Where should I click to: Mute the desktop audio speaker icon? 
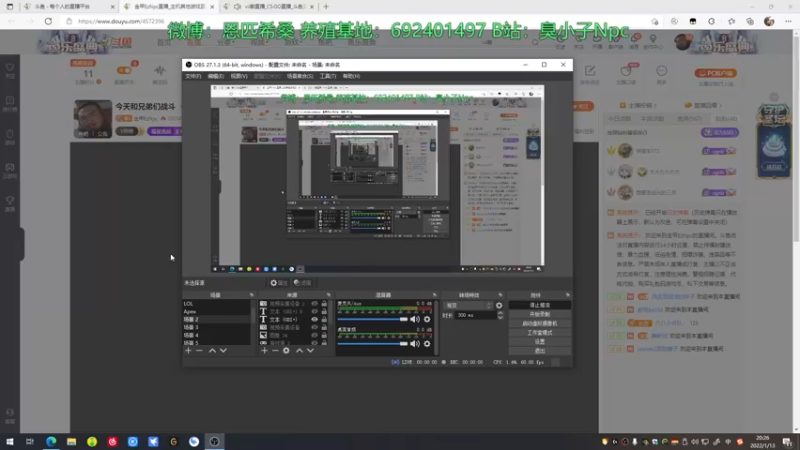tap(415, 344)
